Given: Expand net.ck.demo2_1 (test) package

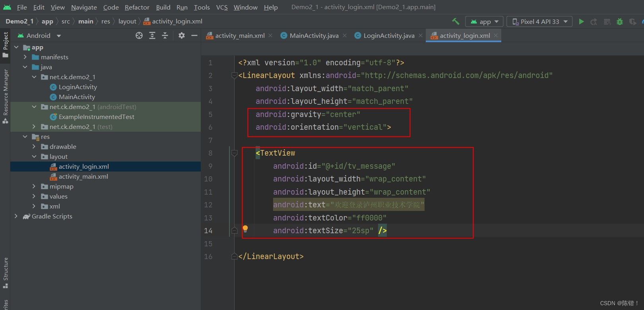Looking at the screenshot, I should coord(34,127).
